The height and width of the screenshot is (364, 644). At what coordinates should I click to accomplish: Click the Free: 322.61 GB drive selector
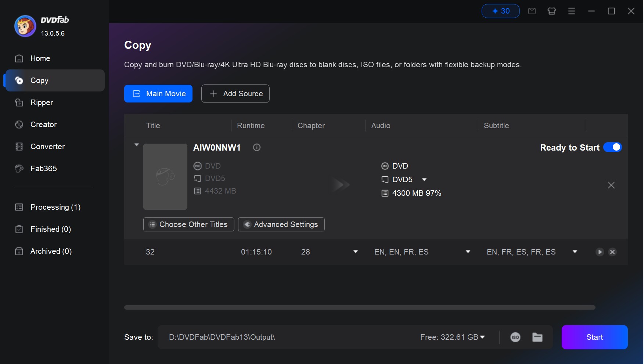point(453,337)
